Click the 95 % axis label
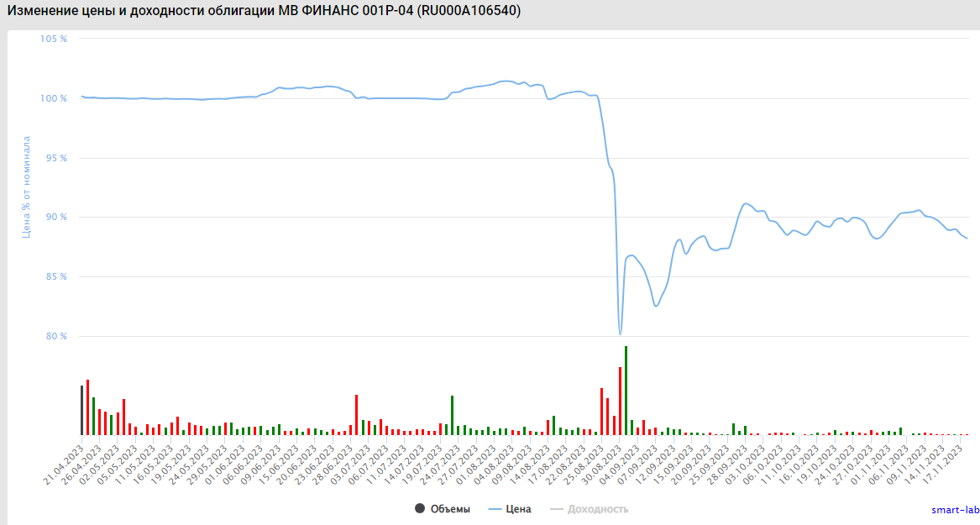980x525 pixels. pos(55,158)
